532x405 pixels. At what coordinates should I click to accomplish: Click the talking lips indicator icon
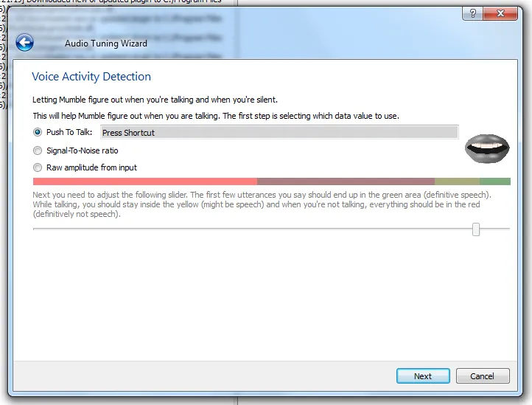point(487,148)
